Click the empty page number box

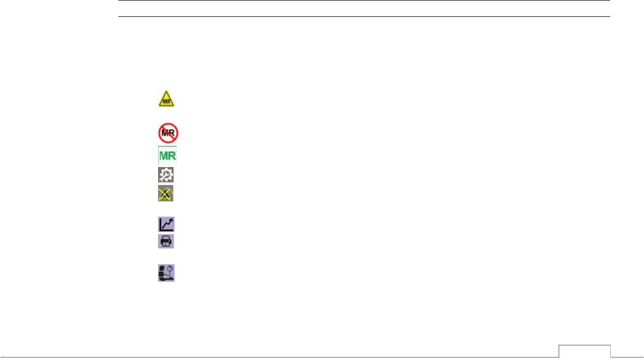click(x=585, y=351)
